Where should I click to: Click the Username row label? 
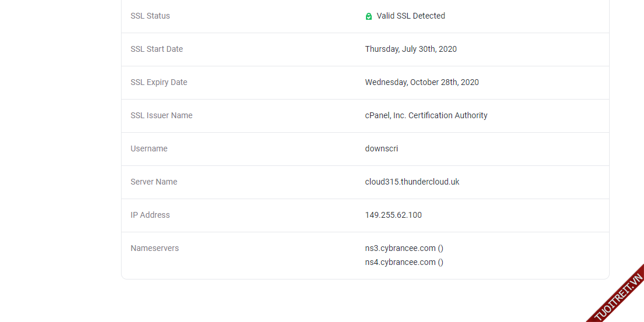[149, 148]
